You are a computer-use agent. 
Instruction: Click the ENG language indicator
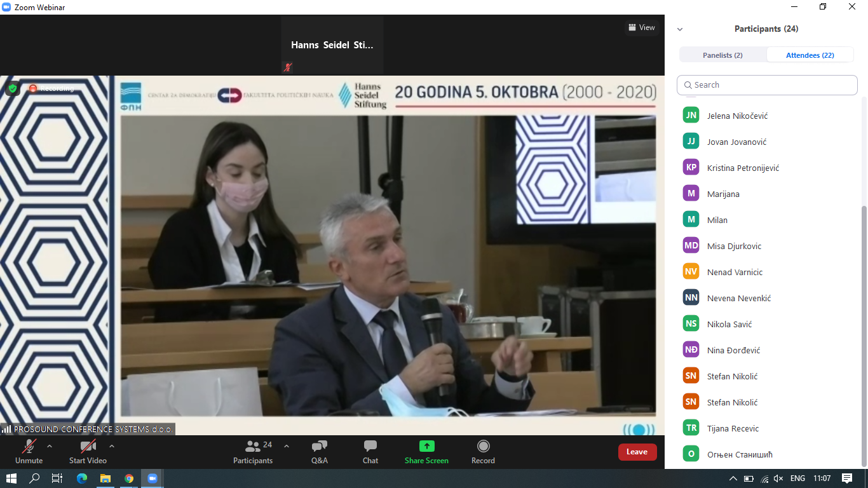click(x=797, y=478)
